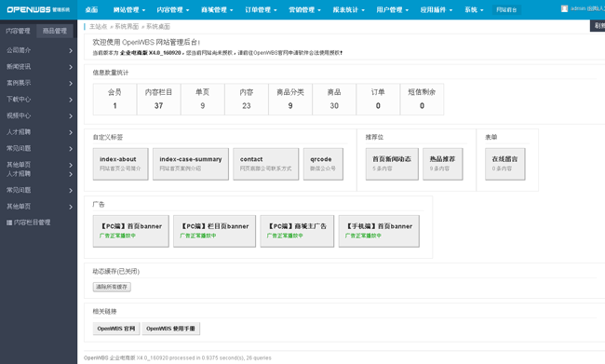This screenshot has height=364, width=605.
Task: Click the 系统桌面 breadcrumb text
Action: pyautogui.click(x=158, y=27)
